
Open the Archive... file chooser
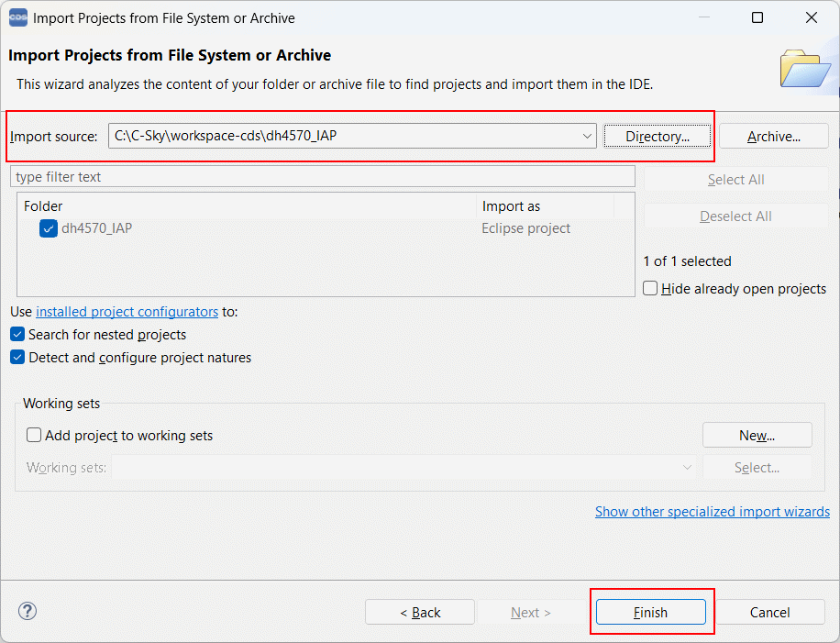pos(773,137)
